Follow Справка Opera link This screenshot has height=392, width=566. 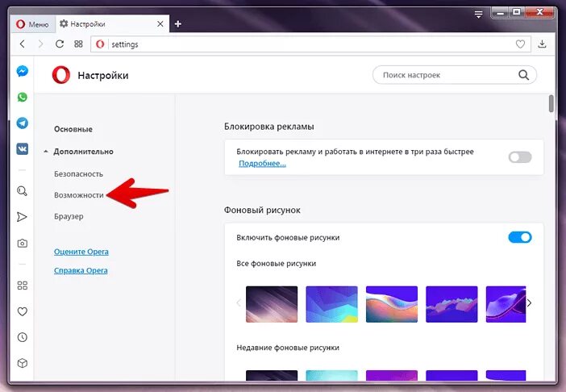81,270
